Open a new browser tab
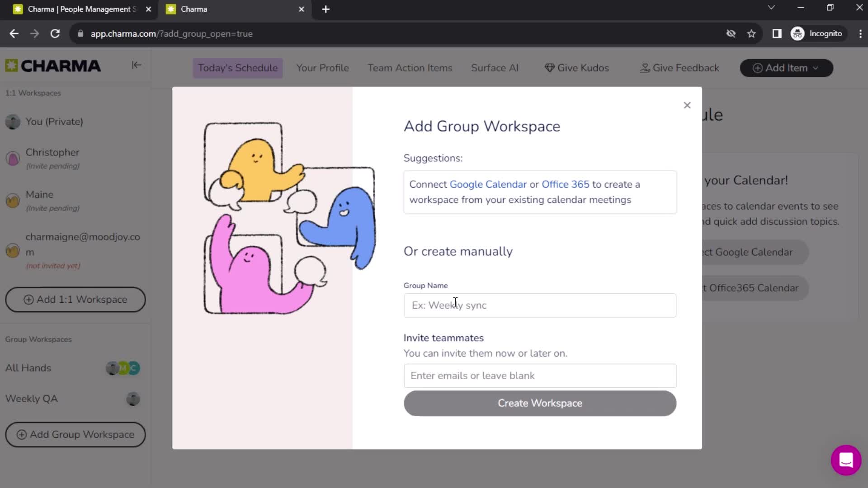The width and height of the screenshot is (868, 488). point(325,9)
